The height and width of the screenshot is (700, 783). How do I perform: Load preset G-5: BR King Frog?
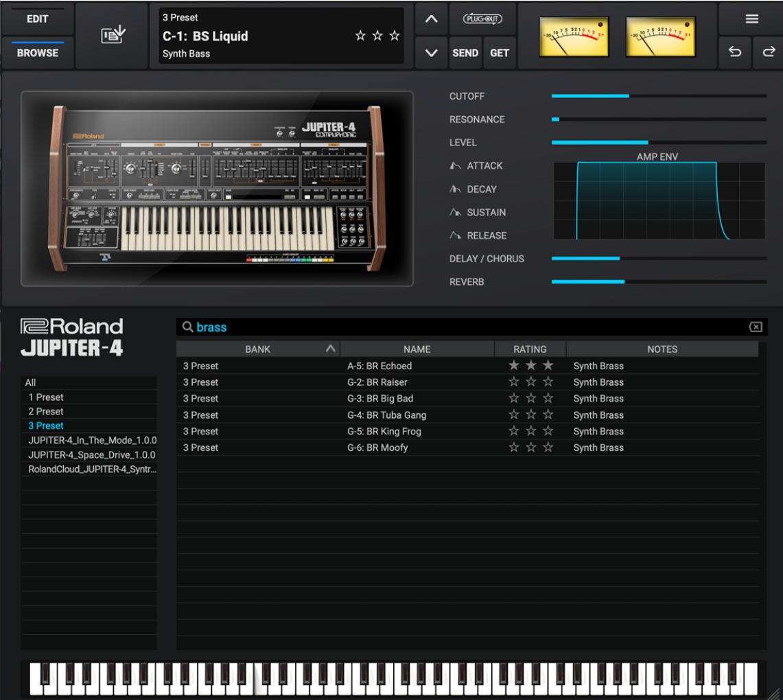coord(467,432)
